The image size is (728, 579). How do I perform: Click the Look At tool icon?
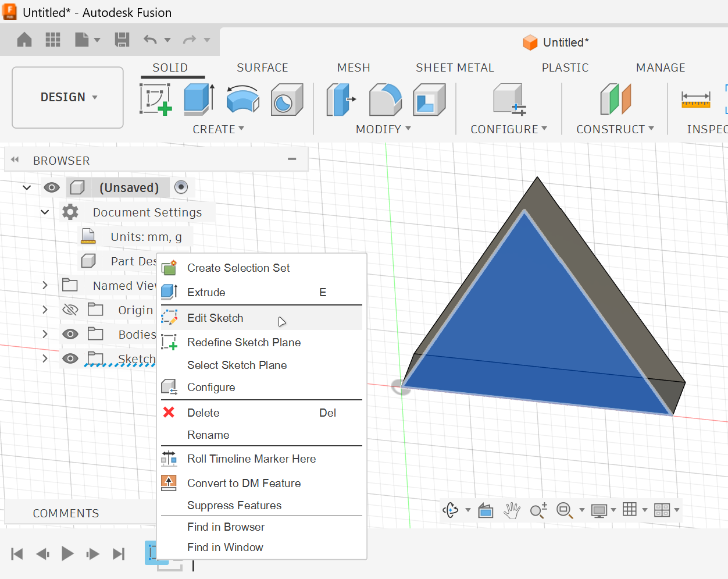(486, 511)
